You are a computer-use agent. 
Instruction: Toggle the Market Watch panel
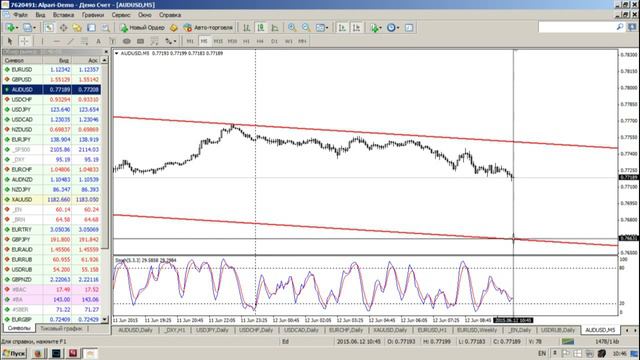tap(49, 27)
